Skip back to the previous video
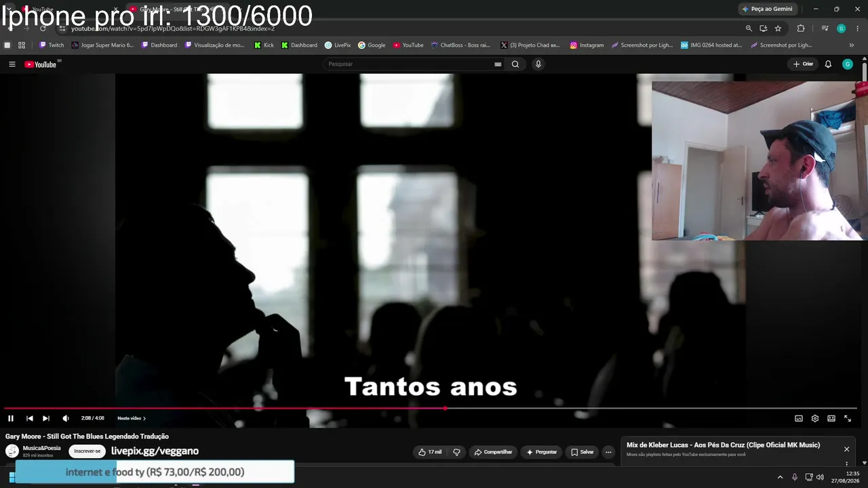 click(29, 418)
